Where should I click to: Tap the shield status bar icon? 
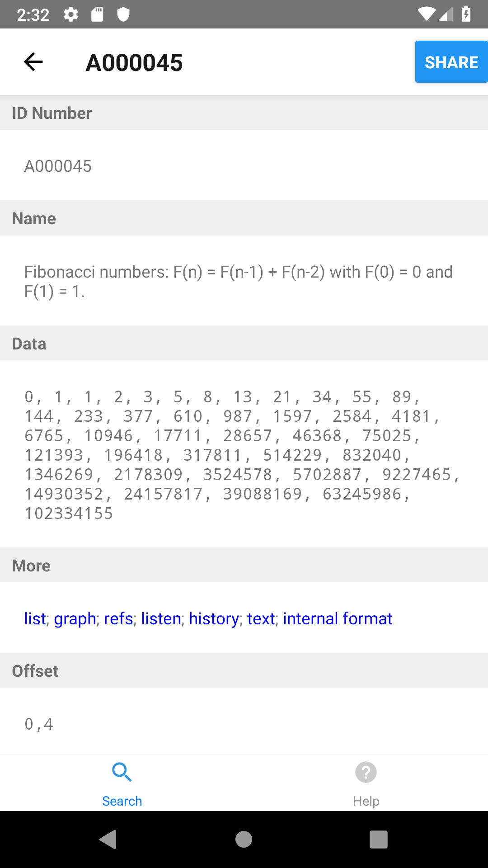click(x=123, y=14)
